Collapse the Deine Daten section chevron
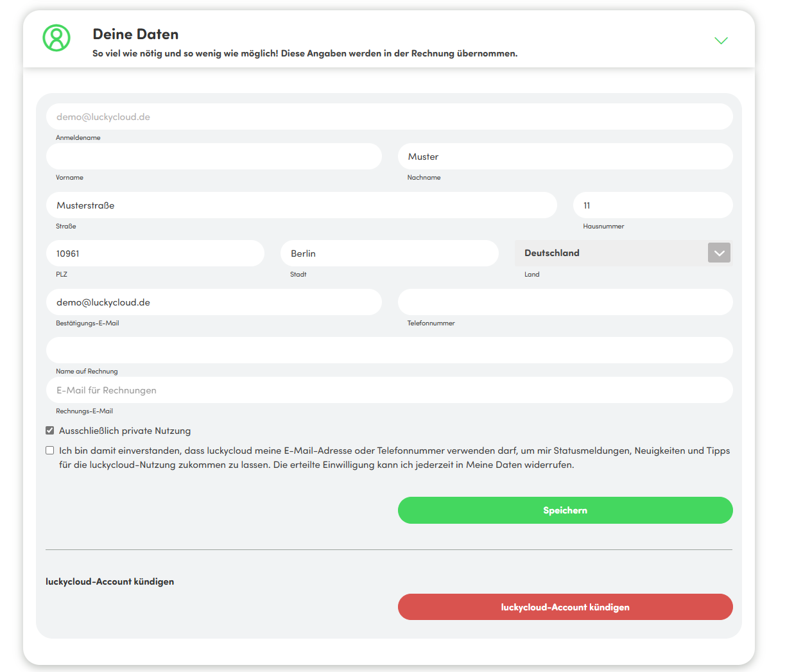The width and height of the screenshot is (803, 672). [721, 40]
